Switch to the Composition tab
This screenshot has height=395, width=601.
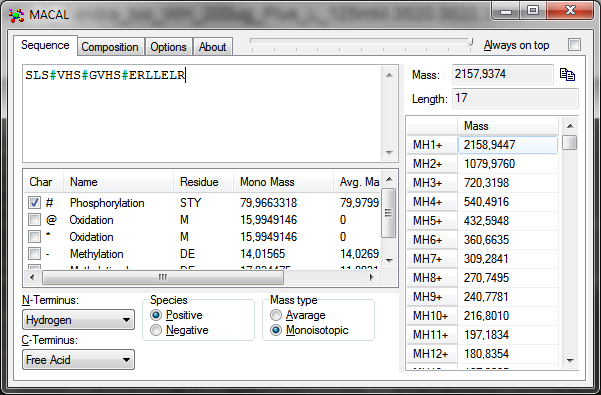110,47
